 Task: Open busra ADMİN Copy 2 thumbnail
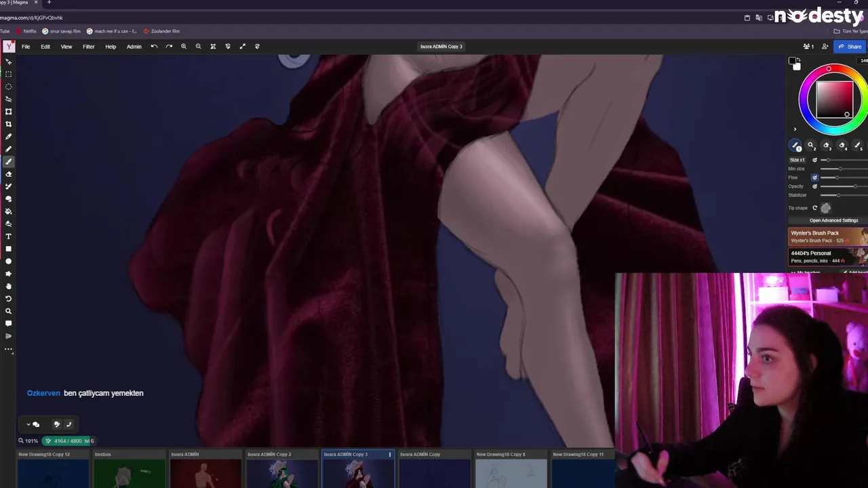coord(281,473)
